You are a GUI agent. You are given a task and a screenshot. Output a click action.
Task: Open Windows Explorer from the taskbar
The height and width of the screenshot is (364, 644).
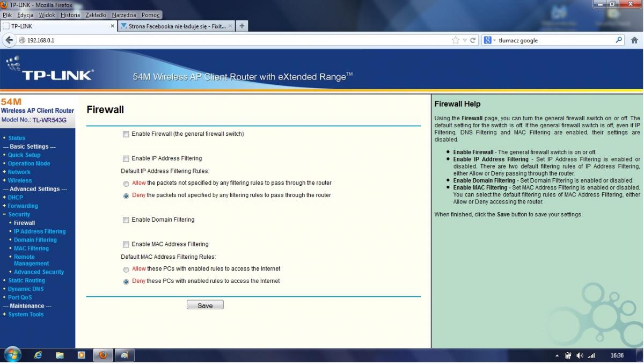[60, 355]
